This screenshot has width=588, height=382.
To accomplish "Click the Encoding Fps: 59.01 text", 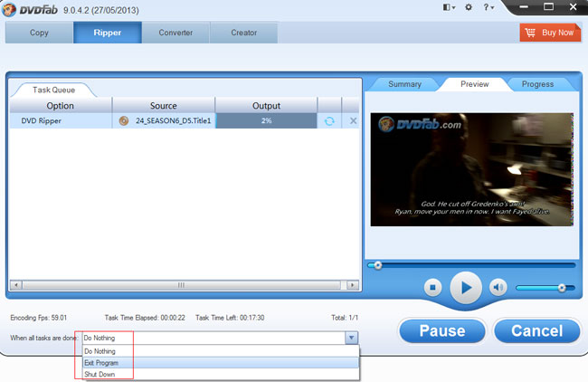I will point(39,318).
